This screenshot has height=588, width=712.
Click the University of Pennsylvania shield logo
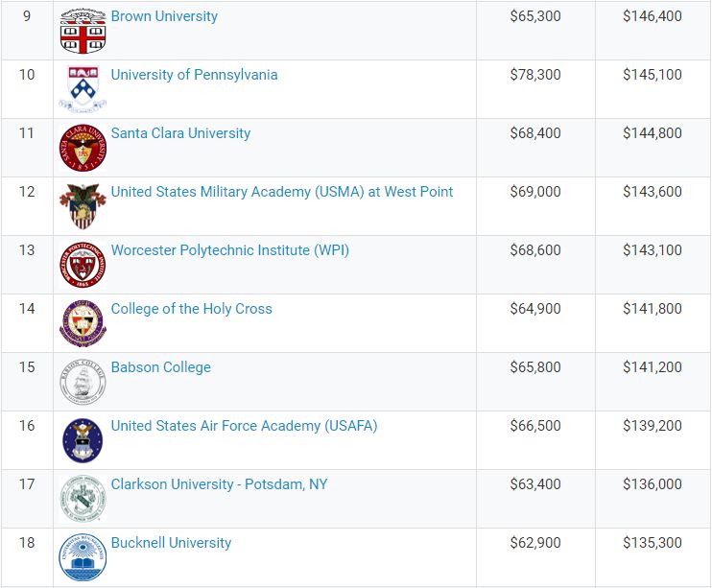pyautogui.click(x=83, y=89)
